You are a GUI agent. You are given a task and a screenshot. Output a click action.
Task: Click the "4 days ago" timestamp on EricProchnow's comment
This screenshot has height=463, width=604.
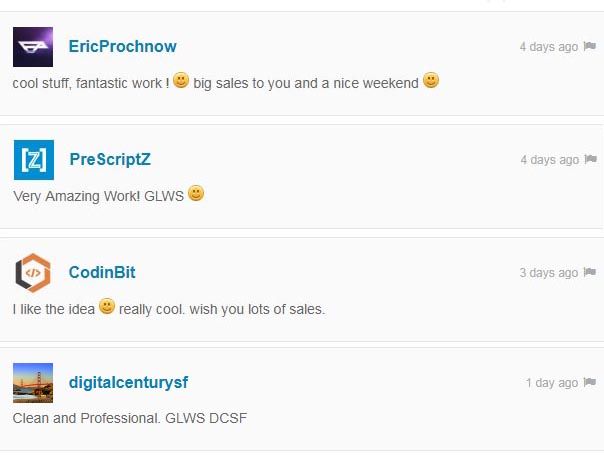pos(549,47)
